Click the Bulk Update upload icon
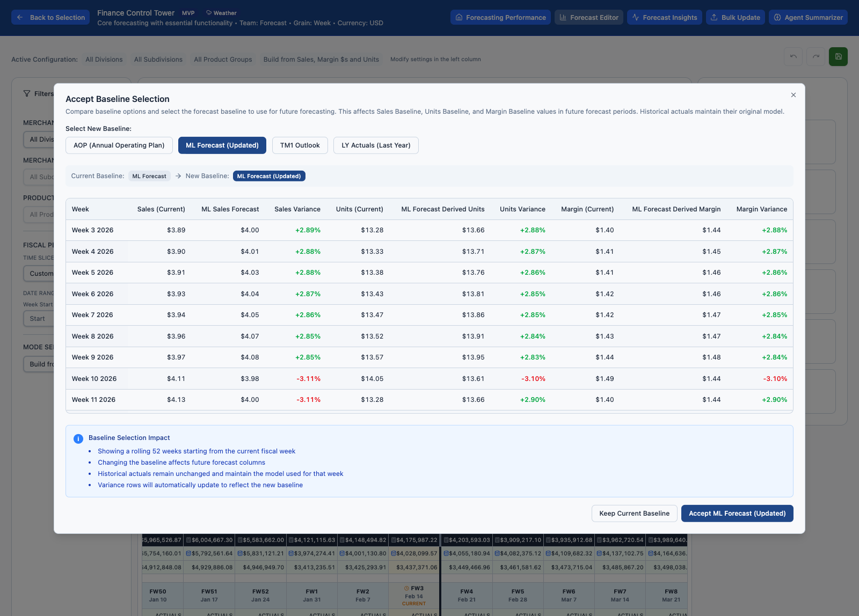859x616 pixels. pyautogui.click(x=714, y=17)
